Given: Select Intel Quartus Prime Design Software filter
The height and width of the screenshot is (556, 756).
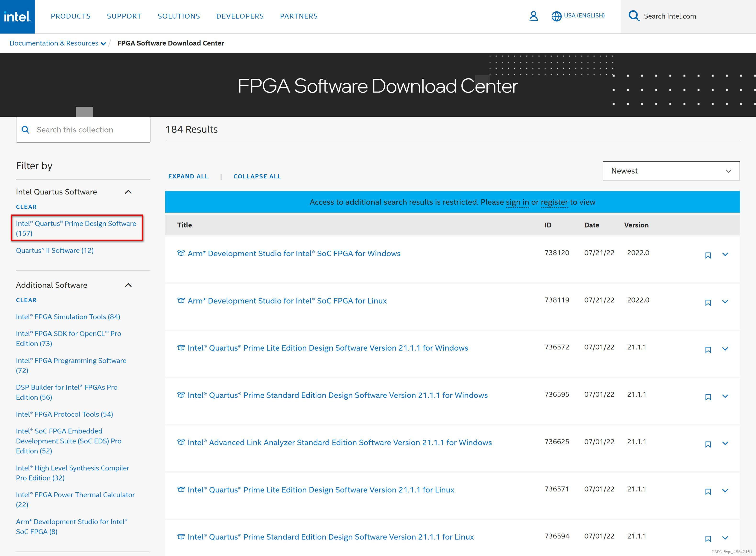Looking at the screenshot, I should [76, 228].
